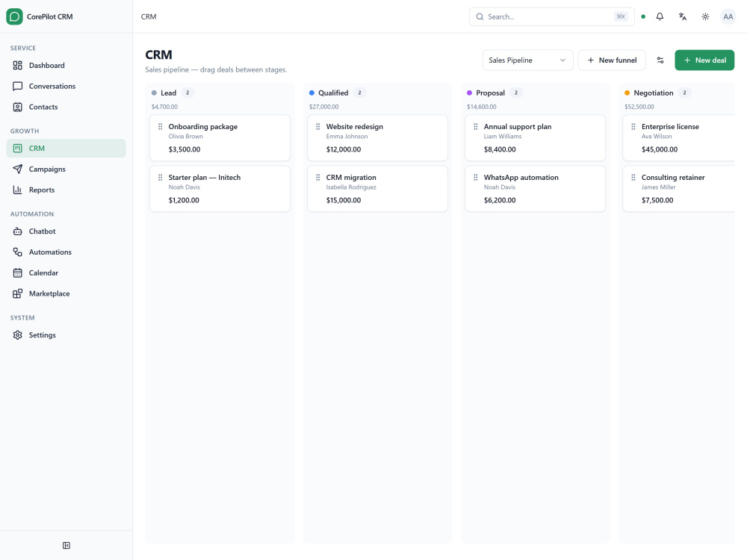The image size is (747, 560).
Task: Click the CRM breadcrumb in top bar
Action: [x=149, y=16]
